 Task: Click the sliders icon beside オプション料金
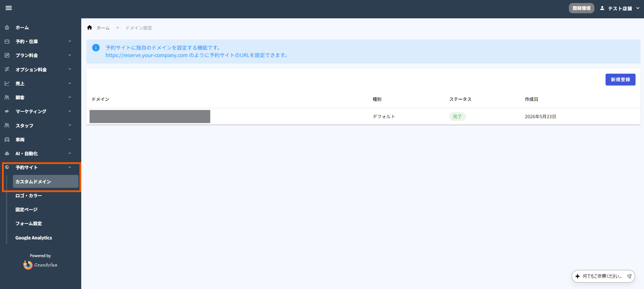pyautogui.click(x=7, y=69)
